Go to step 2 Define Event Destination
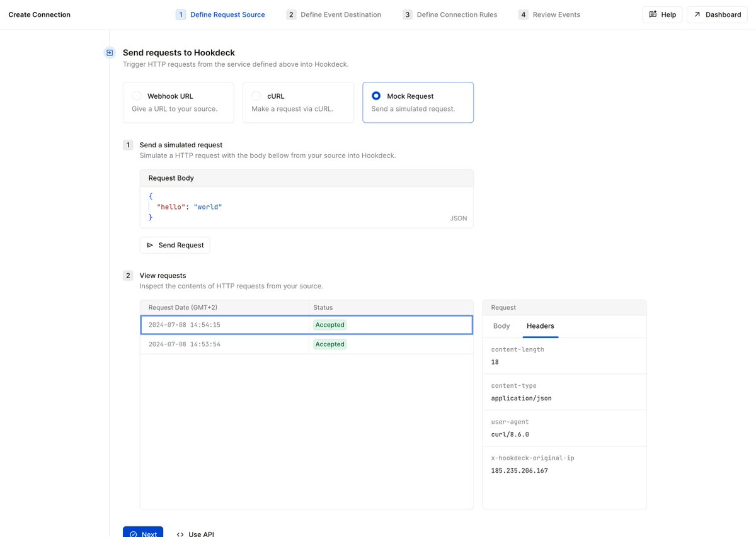The image size is (756, 537). coord(334,14)
